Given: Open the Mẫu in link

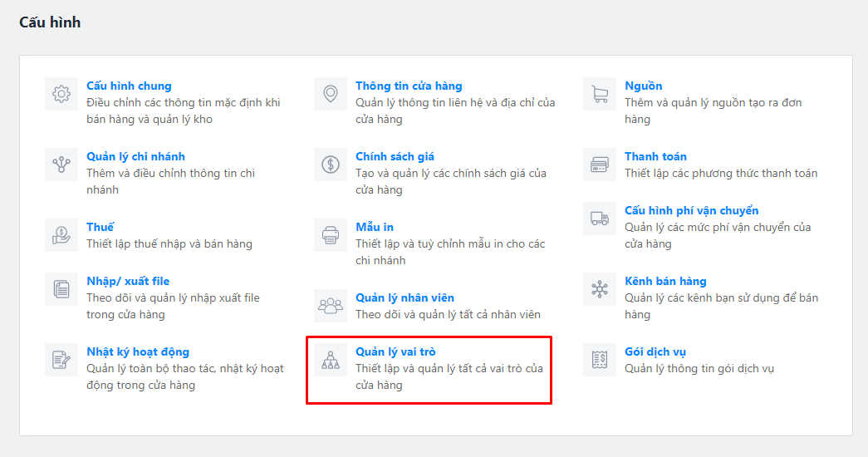Looking at the screenshot, I should [375, 227].
